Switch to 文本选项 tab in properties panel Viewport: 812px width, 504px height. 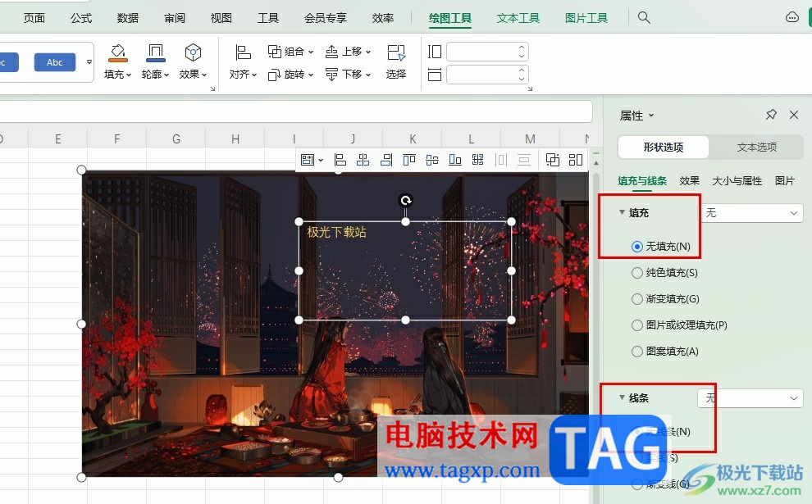(x=756, y=147)
